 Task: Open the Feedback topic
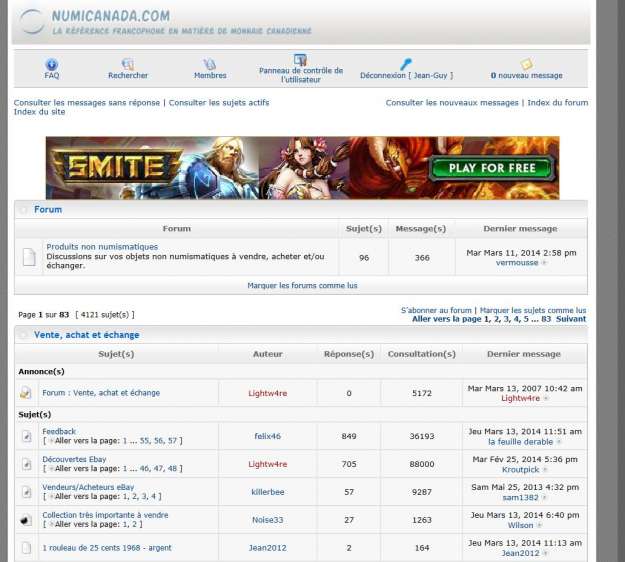pyautogui.click(x=59, y=431)
